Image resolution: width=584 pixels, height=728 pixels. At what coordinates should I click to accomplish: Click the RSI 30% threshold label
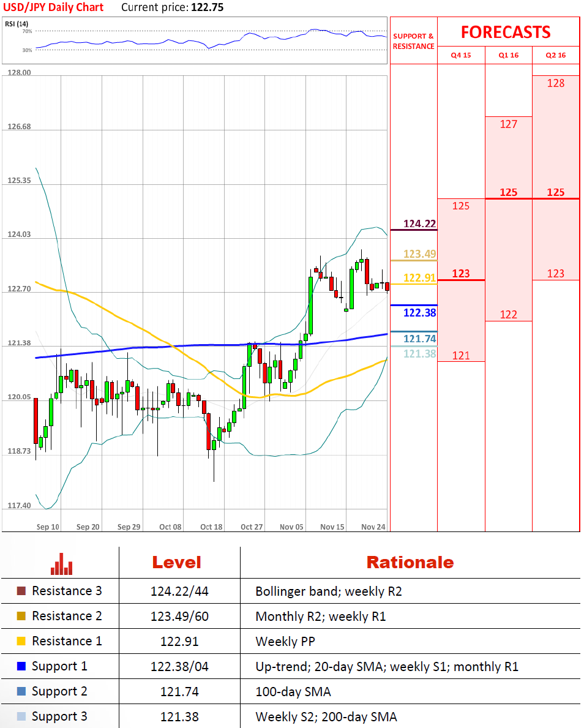coord(28,50)
